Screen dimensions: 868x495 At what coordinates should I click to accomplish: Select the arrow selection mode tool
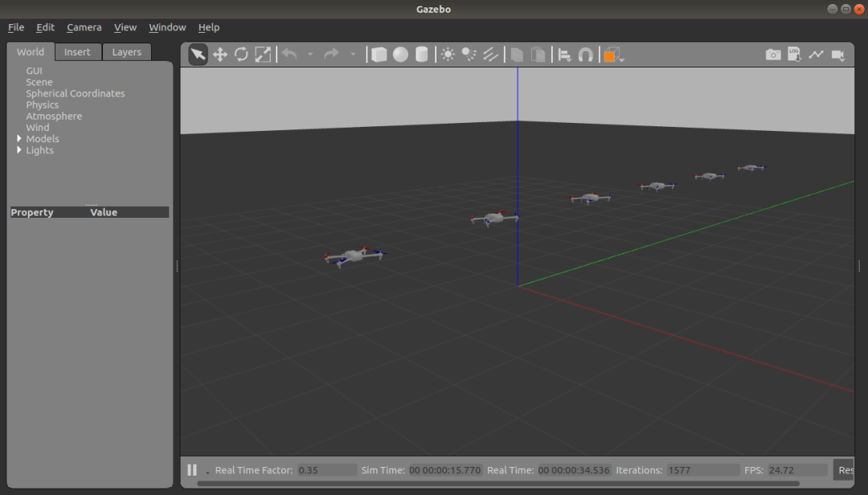(x=198, y=55)
